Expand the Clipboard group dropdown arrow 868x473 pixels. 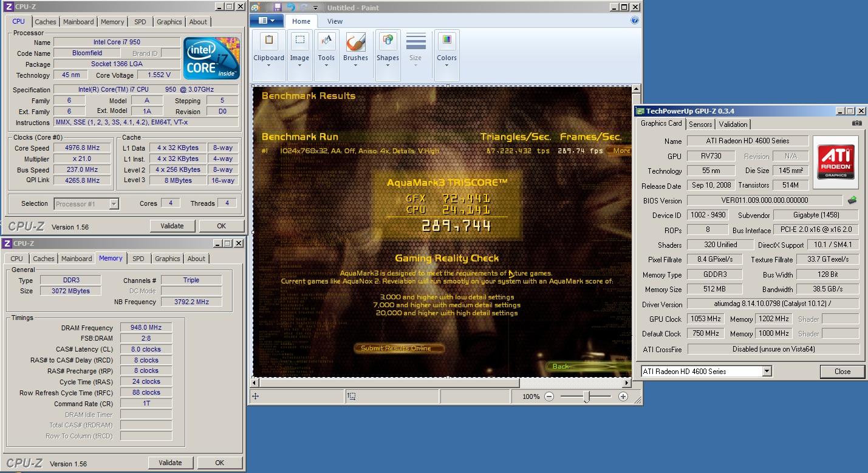coord(268,66)
